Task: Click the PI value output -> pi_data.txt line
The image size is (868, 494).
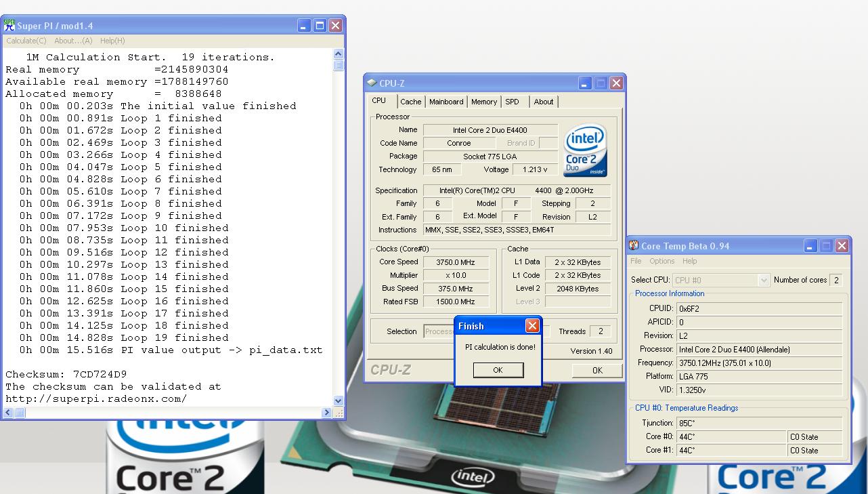Action: [x=171, y=350]
